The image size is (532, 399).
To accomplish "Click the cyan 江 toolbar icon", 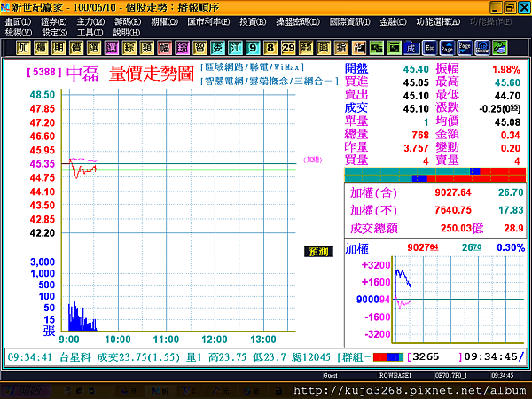I will 235,48.
